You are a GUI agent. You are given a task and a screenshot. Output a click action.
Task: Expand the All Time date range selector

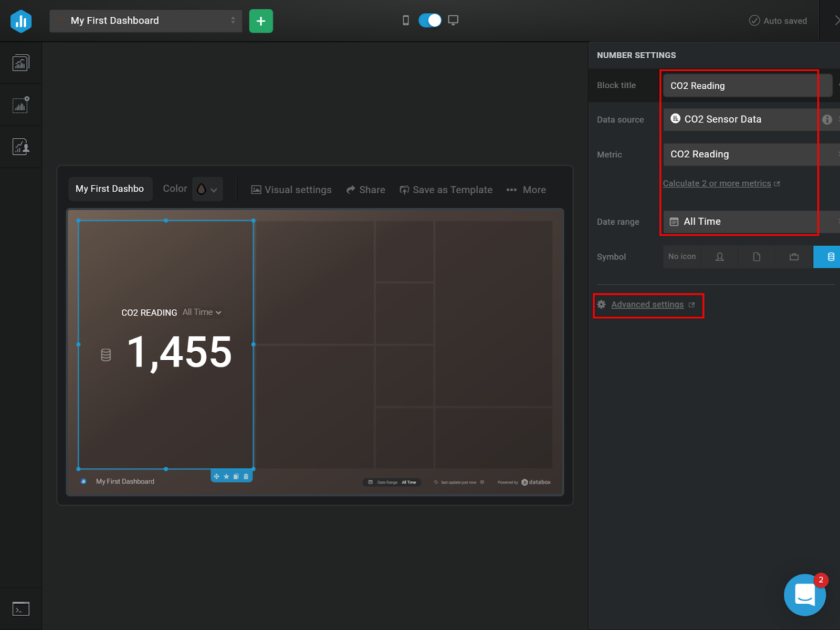739,221
